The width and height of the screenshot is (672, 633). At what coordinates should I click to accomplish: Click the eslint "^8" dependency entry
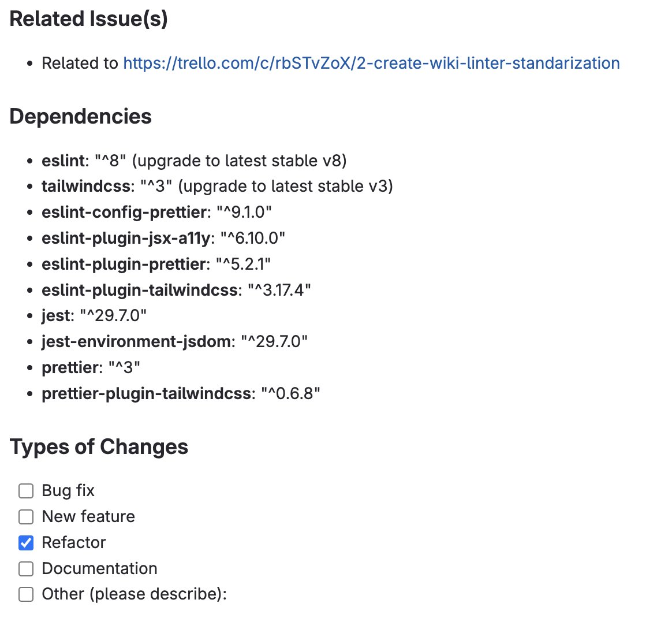pyautogui.click(x=194, y=161)
